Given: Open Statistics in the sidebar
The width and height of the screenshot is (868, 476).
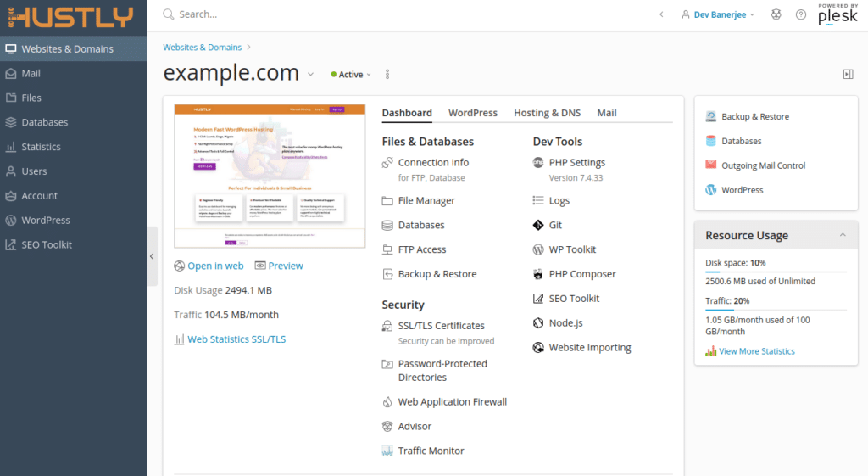Looking at the screenshot, I should [x=73, y=147].
